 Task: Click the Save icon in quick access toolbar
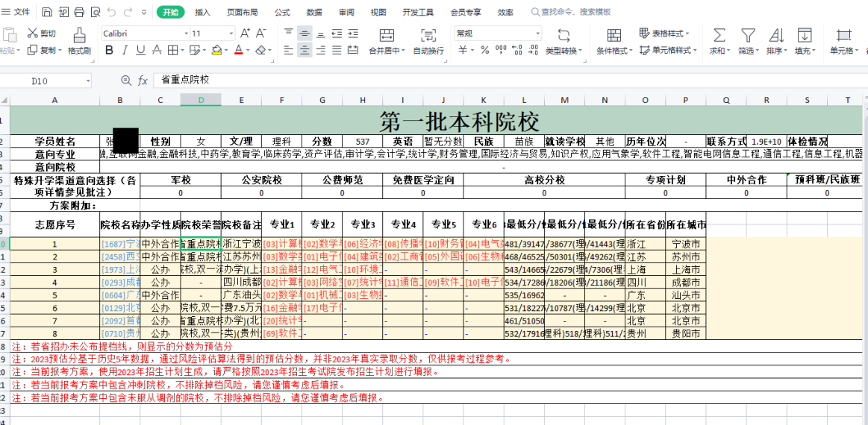point(47,12)
